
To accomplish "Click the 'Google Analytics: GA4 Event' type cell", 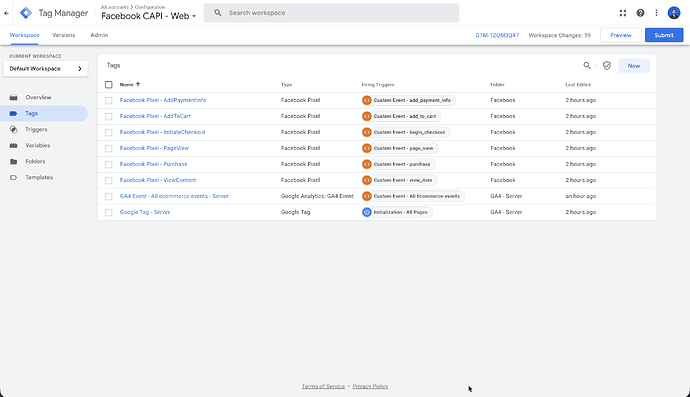I will [317, 196].
